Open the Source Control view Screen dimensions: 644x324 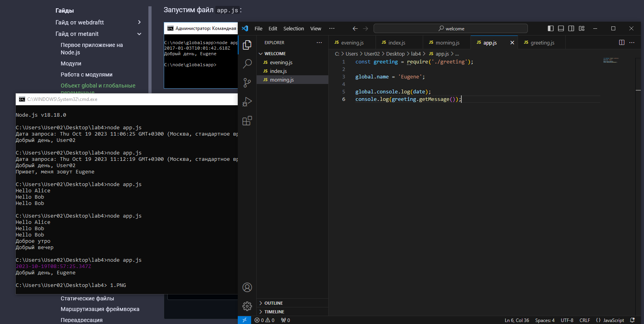tap(247, 82)
